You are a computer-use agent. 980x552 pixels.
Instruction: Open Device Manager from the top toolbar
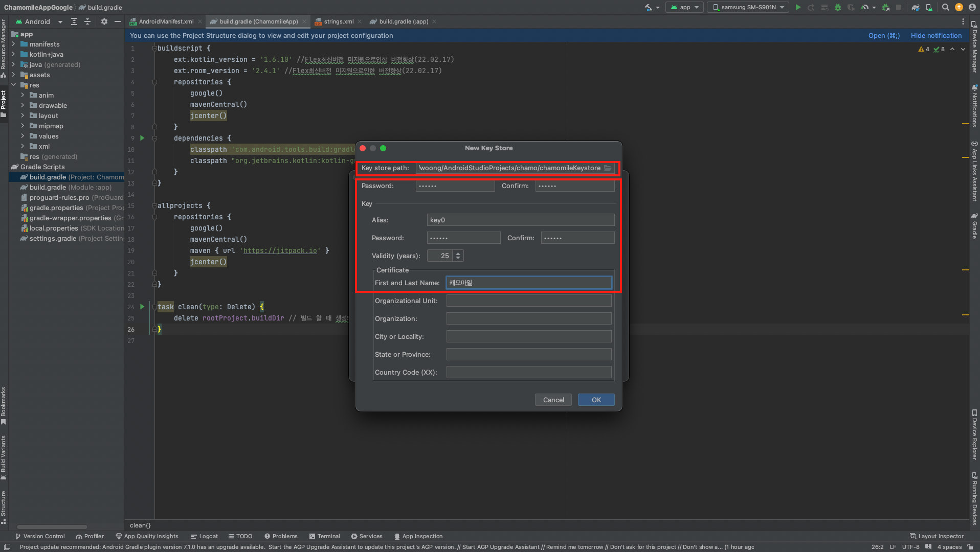click(929, 7)
